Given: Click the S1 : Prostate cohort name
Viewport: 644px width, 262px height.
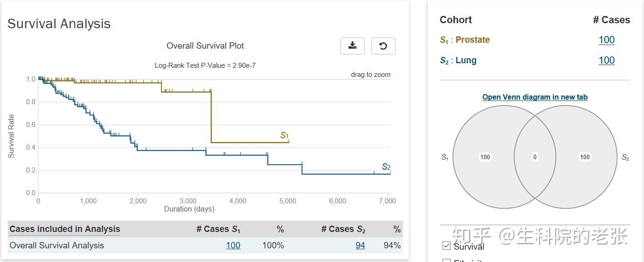Looking at the screenshot, I should [x=464, y=40].
